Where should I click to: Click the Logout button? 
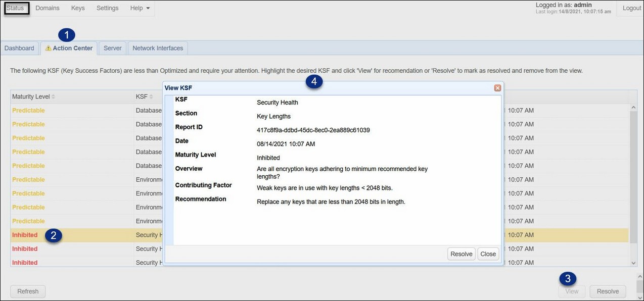(x=632, y=8)
